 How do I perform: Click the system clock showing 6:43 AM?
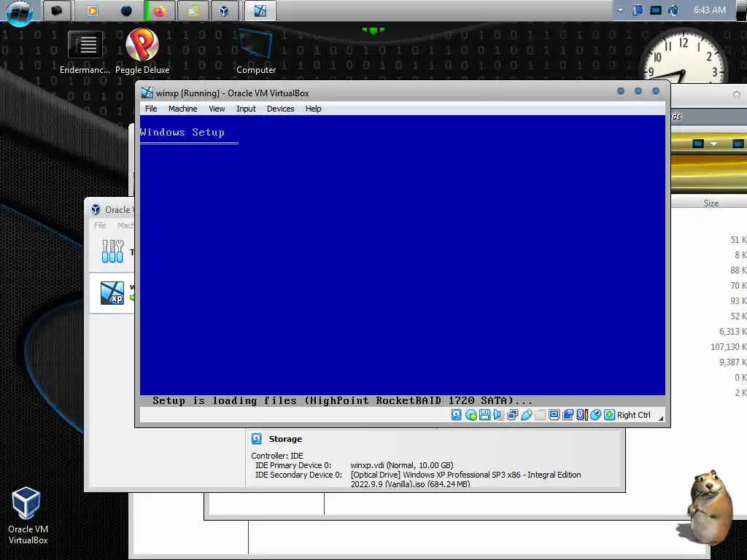click(x=709, y=10)
